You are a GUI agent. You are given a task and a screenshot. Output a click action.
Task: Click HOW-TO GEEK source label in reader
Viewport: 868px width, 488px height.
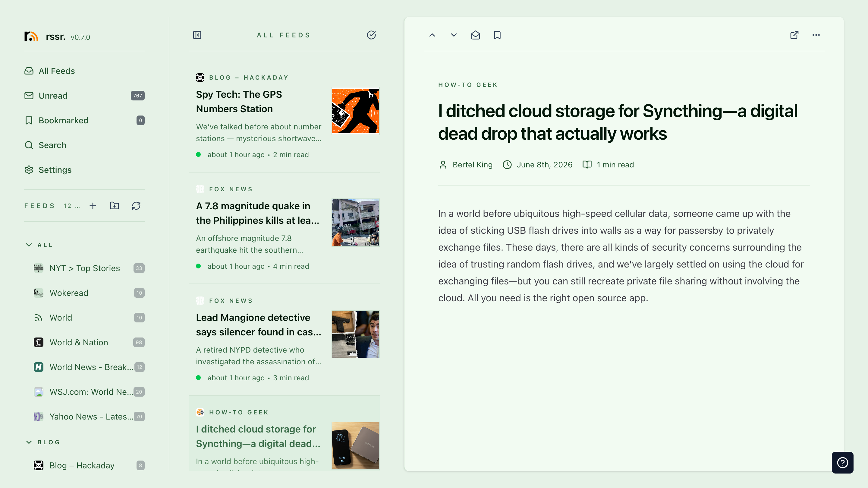(x=468, y=85)
